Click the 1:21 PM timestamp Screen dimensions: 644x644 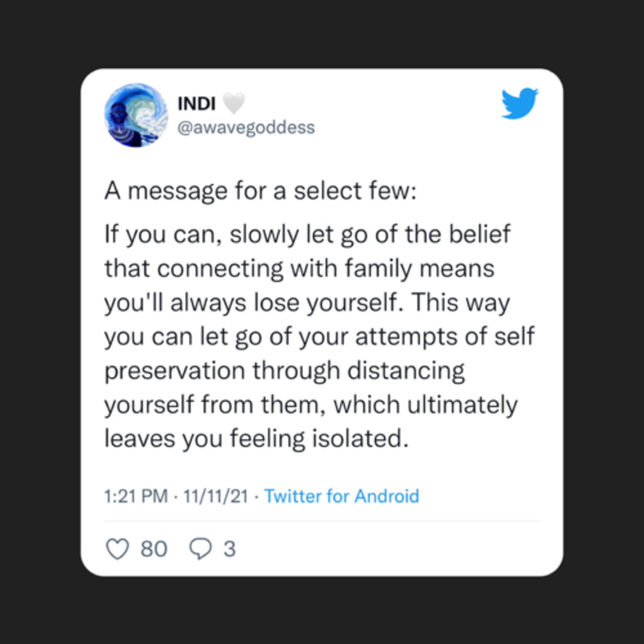136,496
